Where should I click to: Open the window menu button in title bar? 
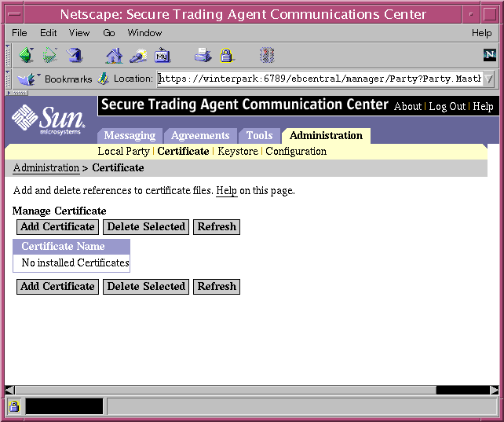point(14,14)
